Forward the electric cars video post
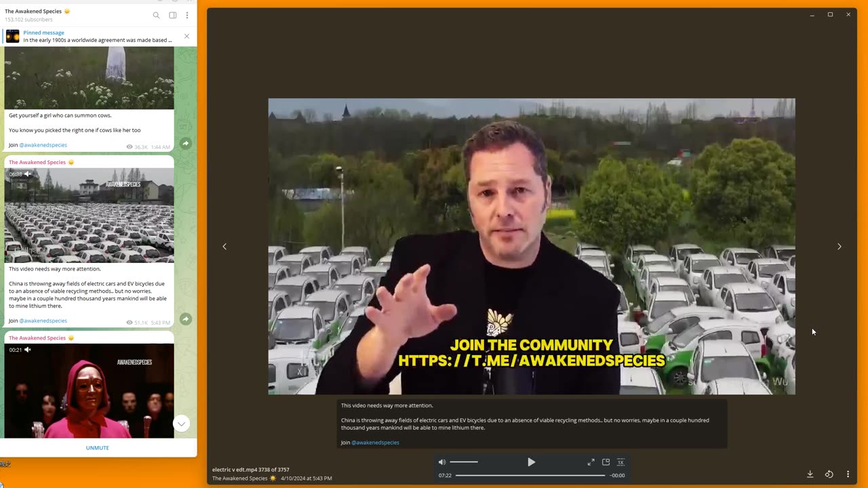Screen dimensions: 868x488 pos(185,319)
